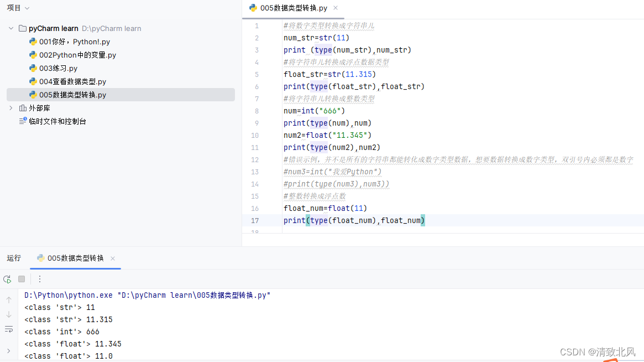Select the 运行 tool window label
The height and width of the screenshot is (362, 644).
[x=13, y=258]
